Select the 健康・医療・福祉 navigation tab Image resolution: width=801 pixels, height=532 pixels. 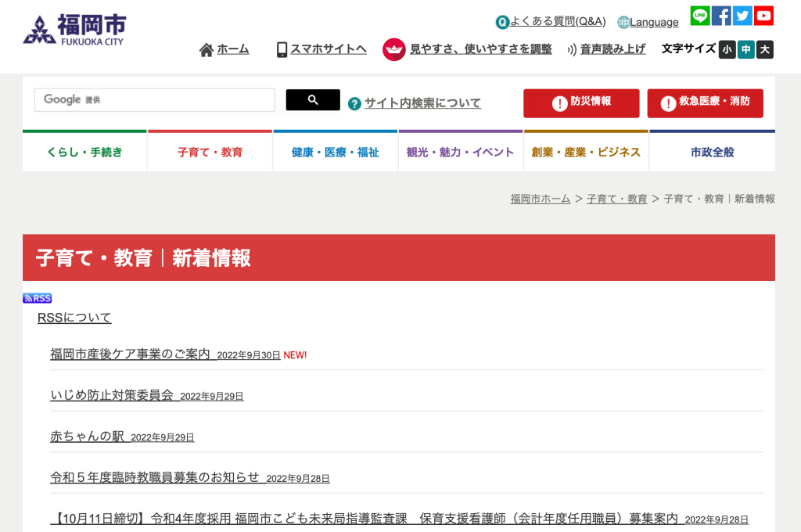pyautogui.click(x=335, y=152)
